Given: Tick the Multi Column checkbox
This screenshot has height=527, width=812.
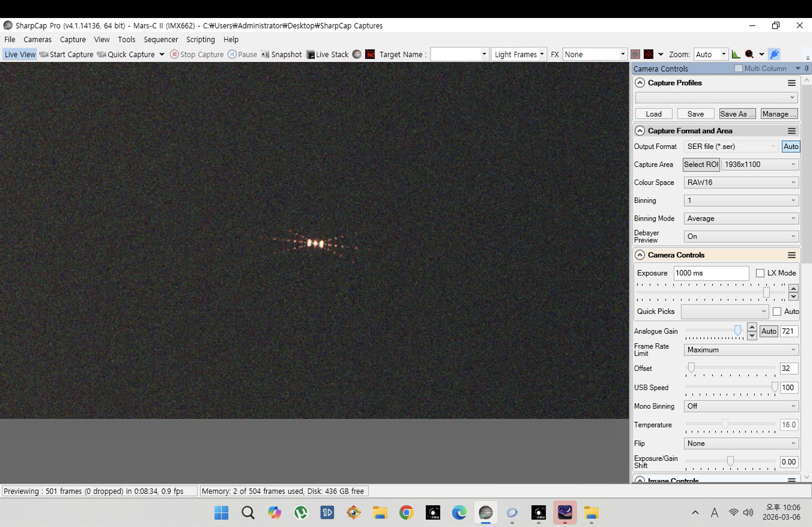Looking at the screenshot, I should tap(738, 68).
